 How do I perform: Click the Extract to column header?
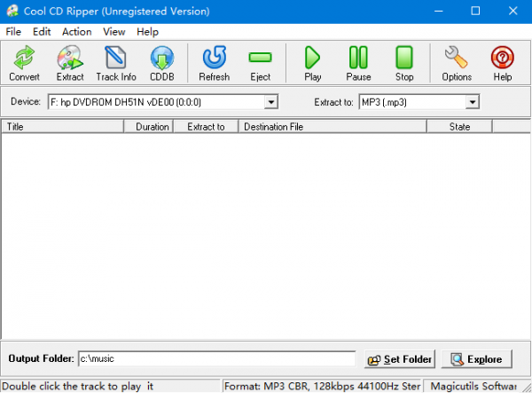click(x=206, y=127)
